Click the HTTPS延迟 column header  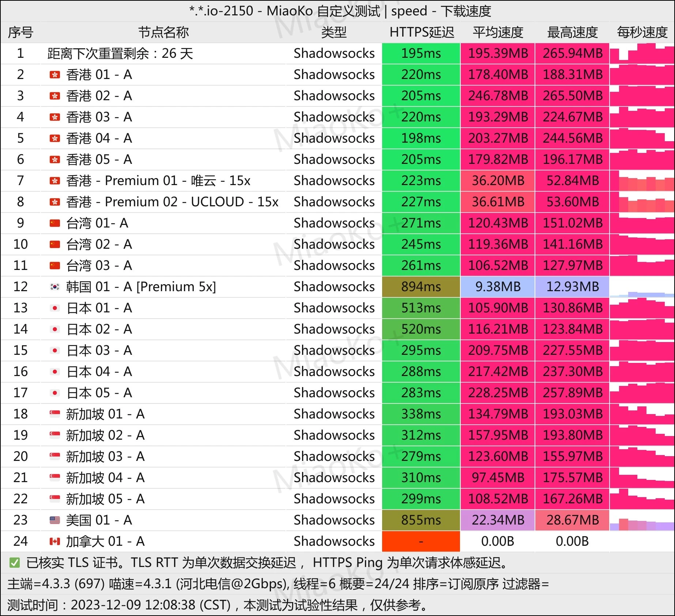coord(422,33)
